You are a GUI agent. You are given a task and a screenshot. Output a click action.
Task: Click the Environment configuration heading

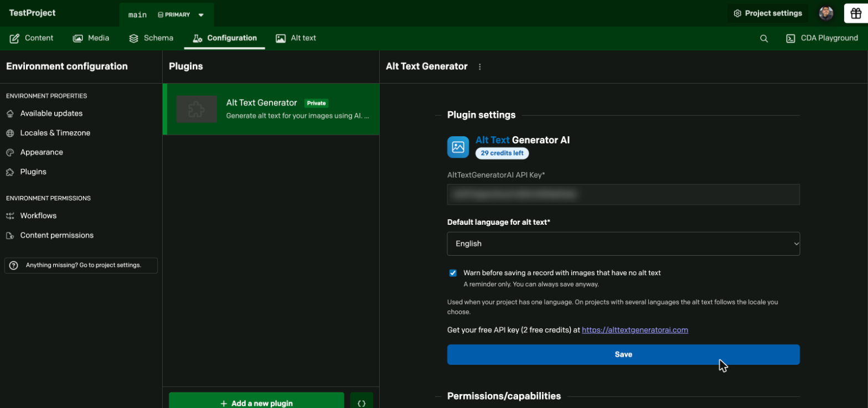coord(67,66)
